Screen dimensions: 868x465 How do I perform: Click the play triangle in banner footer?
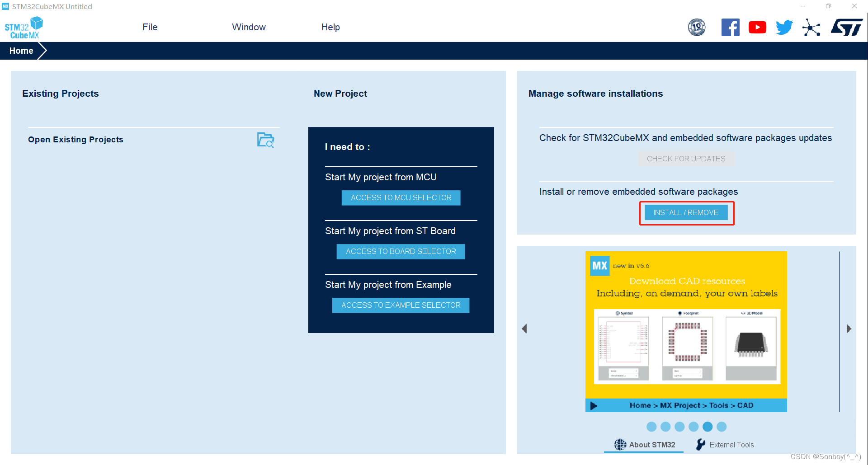tap(594, 406)
